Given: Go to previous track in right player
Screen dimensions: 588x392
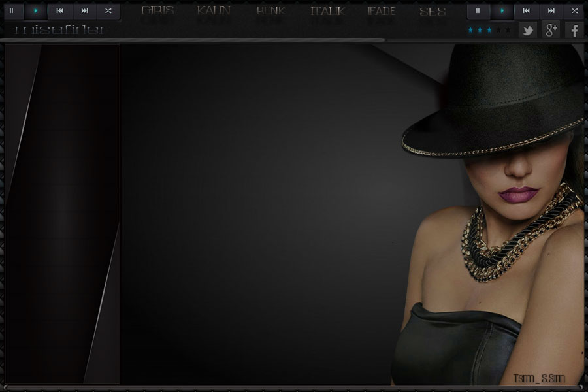Looking at the screenshot, I should 526,10.
